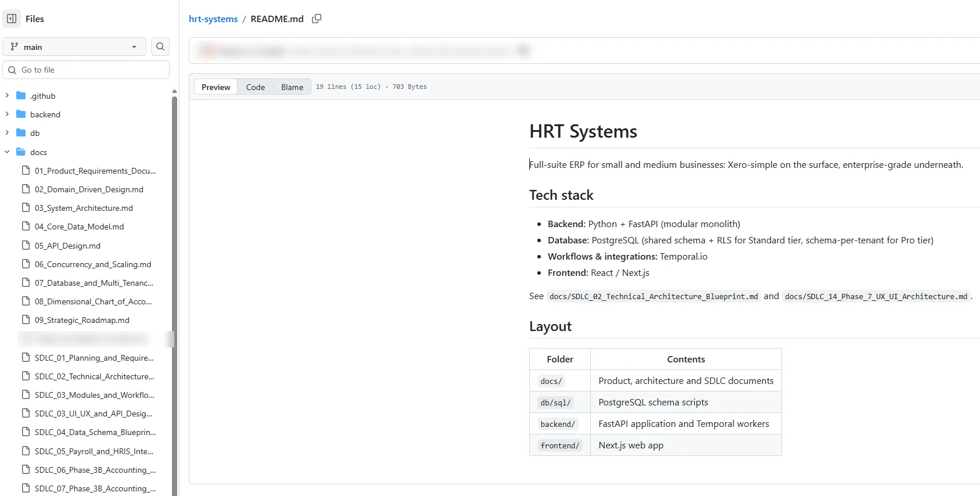Click file icon beside 05_API_Design.md
980x496 pixels.
click(26, 246)
